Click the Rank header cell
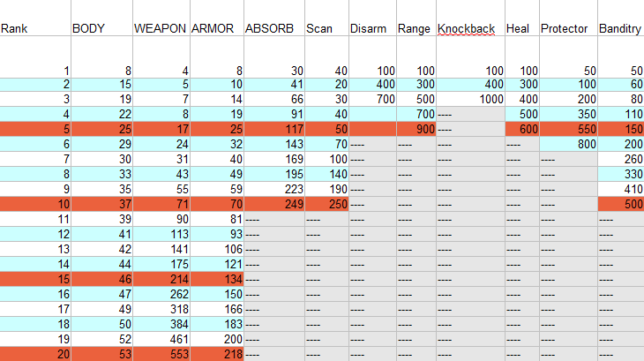The width and height of the screenshot is (644, 361). pyautogui.click(x=35, y=29)
